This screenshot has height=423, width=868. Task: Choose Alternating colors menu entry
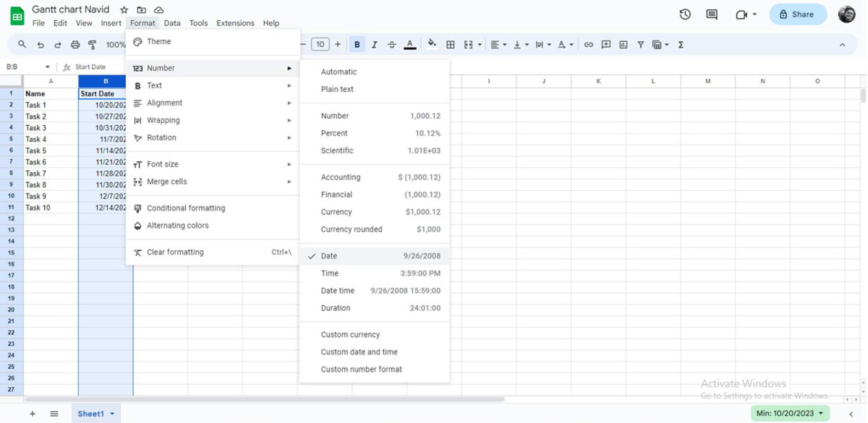point(213,226)
